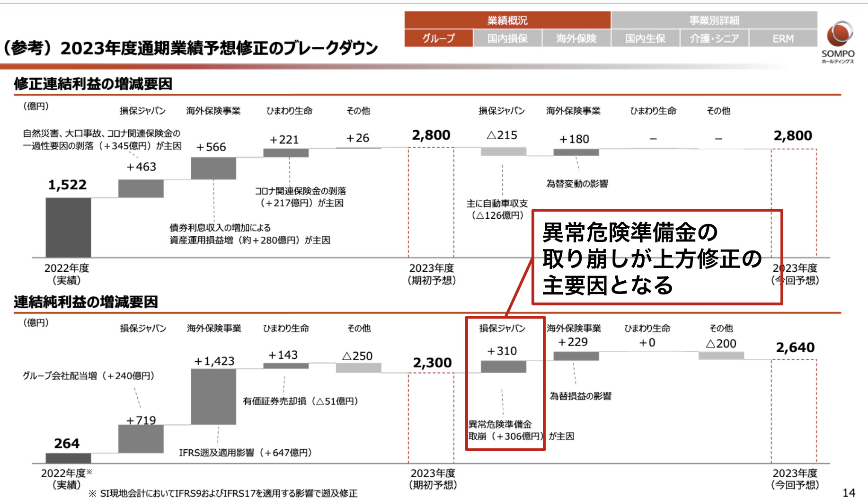Select the 264 bar for 2022年度 実績
868x499 pixels.
(x=68, y=458)
